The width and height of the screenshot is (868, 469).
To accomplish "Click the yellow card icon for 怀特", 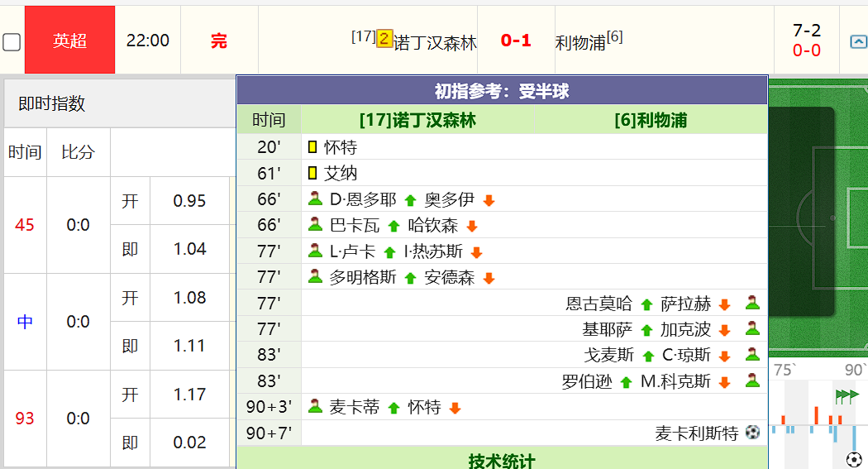I will pos(312,147).
